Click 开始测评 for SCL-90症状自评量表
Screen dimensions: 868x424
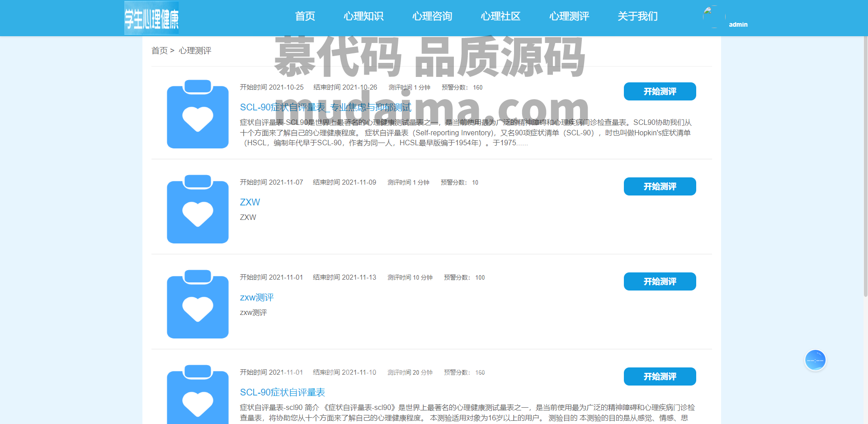(x=660, y=376)
